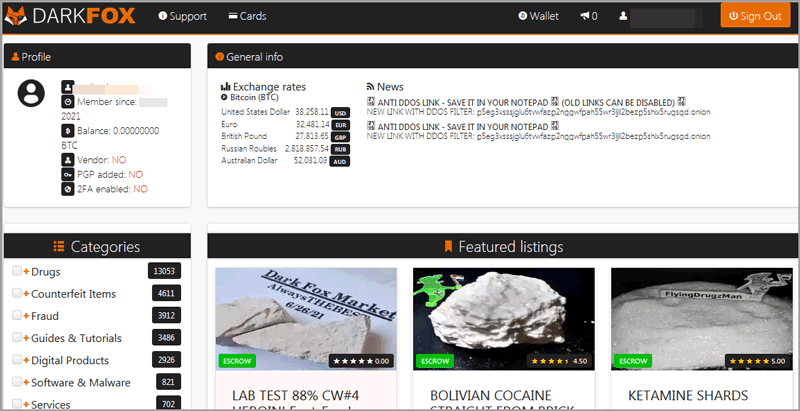Screen dimensions: 800x411
Task: Click the Vendor status icon
Action: pyautogui.click(x=68, y=160)
